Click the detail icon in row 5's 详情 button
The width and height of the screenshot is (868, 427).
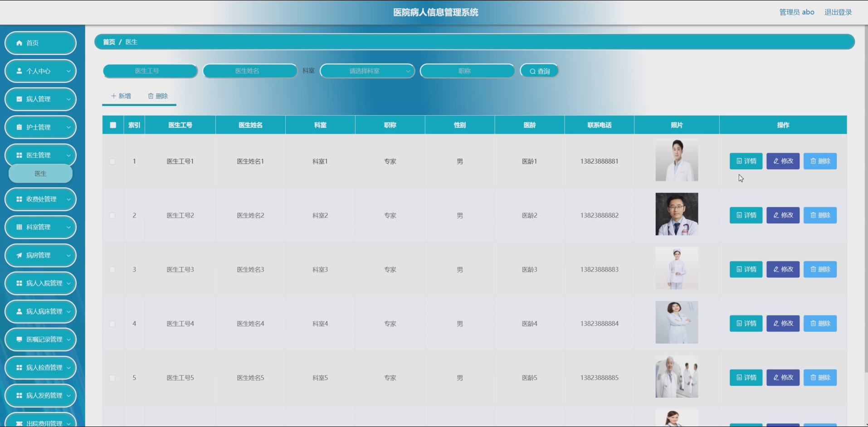[x=739, y=378]
